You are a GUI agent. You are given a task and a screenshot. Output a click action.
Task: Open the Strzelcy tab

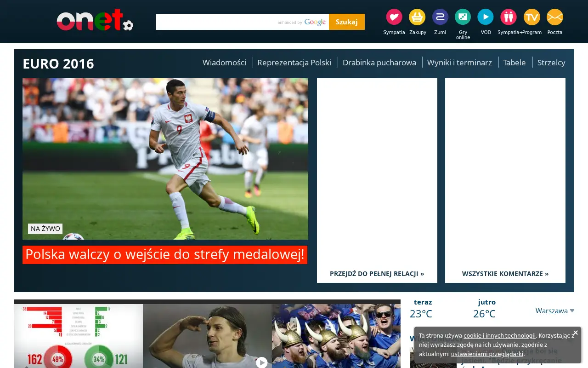coord(551,63)
